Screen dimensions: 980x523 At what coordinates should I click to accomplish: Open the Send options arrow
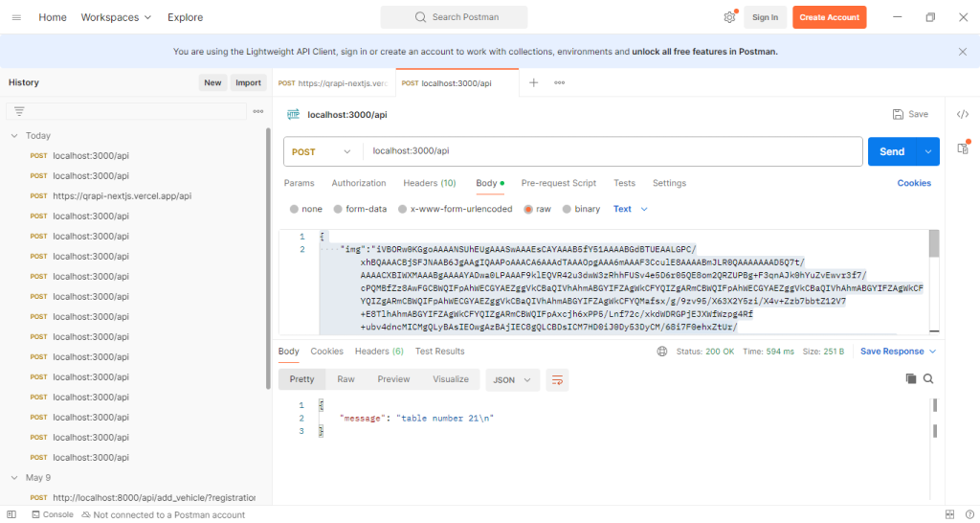[x=928, y=151]
